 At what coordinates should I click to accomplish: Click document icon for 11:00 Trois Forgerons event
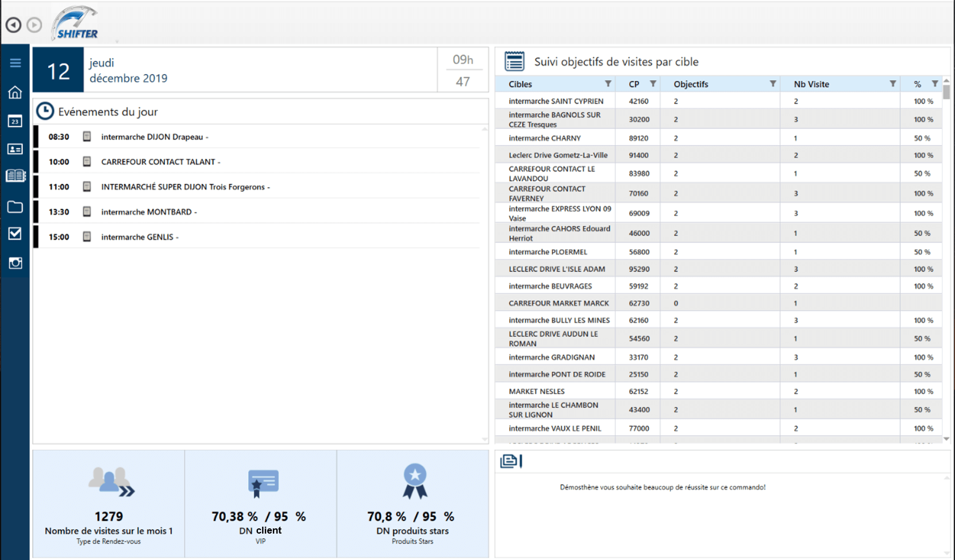coord(87,187)
